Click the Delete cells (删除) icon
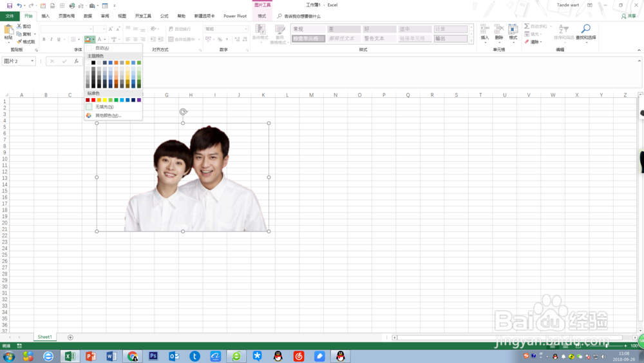 point(498,29)
